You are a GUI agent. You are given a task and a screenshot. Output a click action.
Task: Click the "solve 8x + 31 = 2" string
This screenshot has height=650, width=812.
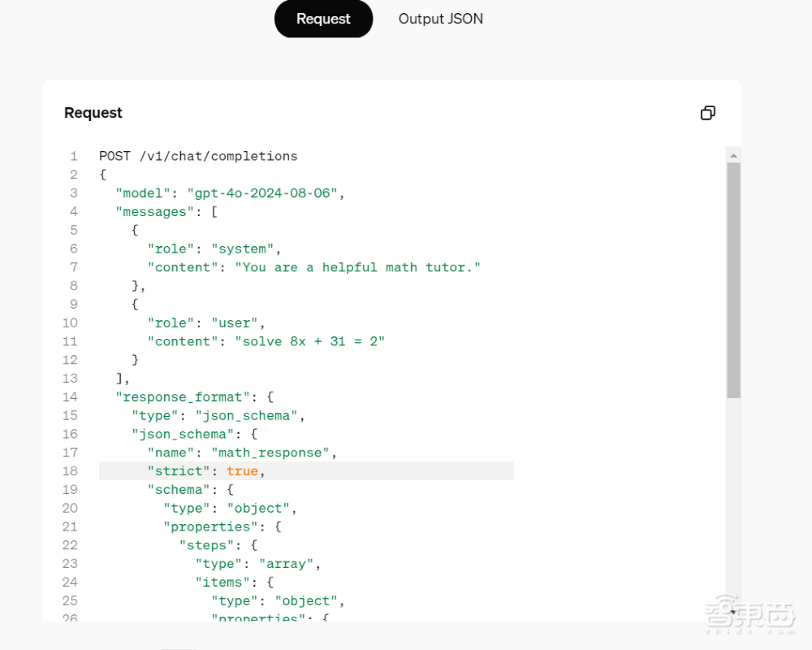[309, 341]
